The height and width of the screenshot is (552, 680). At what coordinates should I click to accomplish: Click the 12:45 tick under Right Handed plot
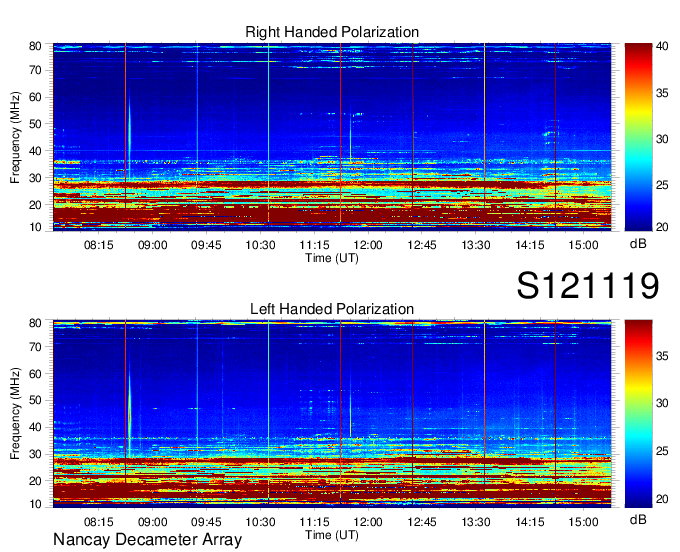(422, 245)
